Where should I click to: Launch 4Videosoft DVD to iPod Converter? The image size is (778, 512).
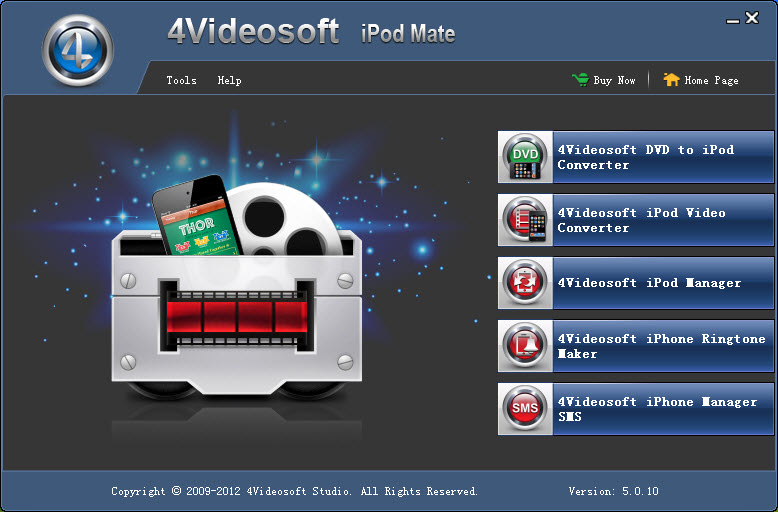tap(636, 157)
